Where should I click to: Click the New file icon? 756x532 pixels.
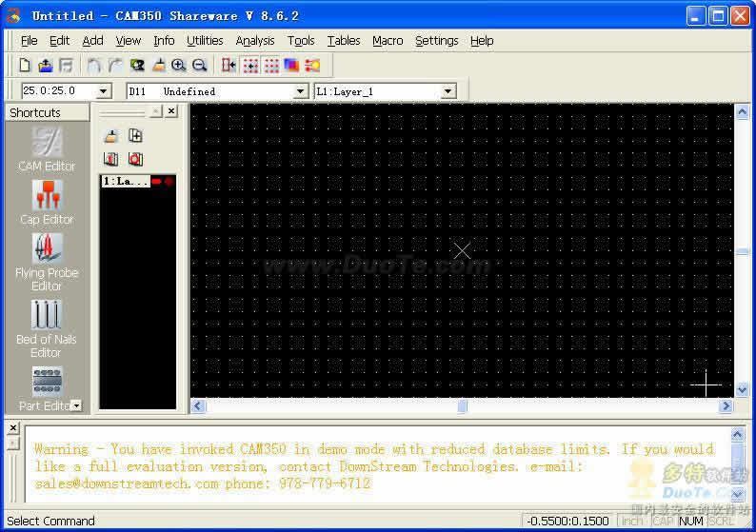[x=25, y=65]
